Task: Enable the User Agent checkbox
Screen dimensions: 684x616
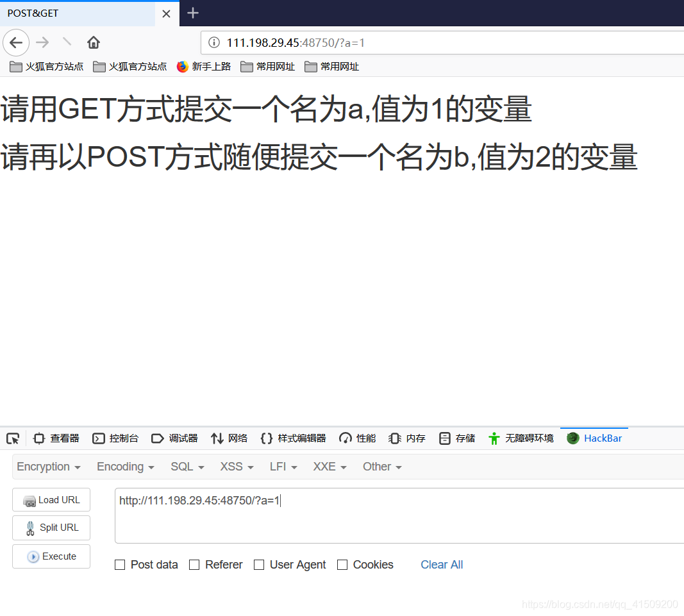Action: coord(259,565)
